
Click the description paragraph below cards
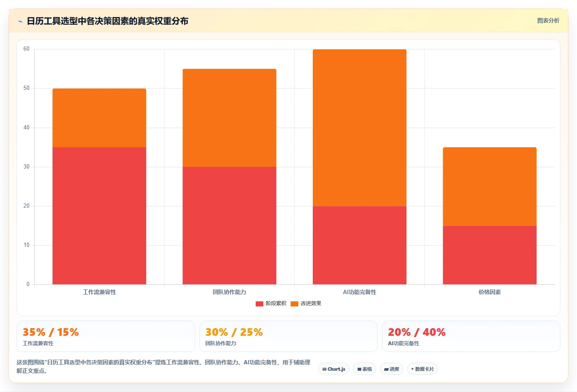tap(164, 366)
